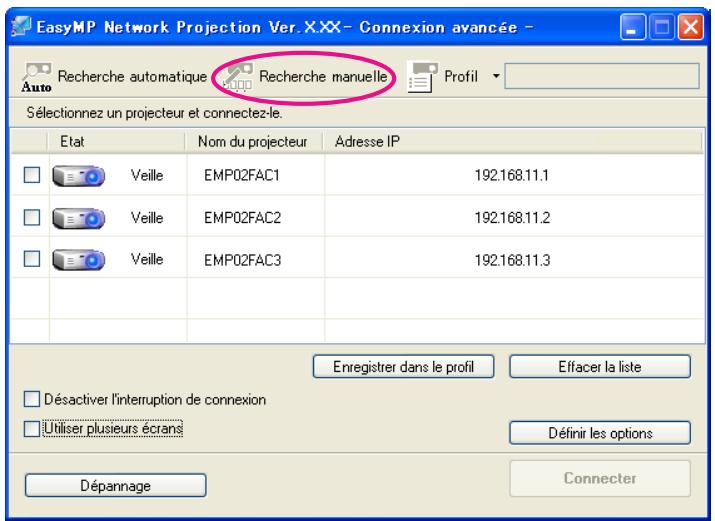Sort by Adresse IP column header

point(513,142)
